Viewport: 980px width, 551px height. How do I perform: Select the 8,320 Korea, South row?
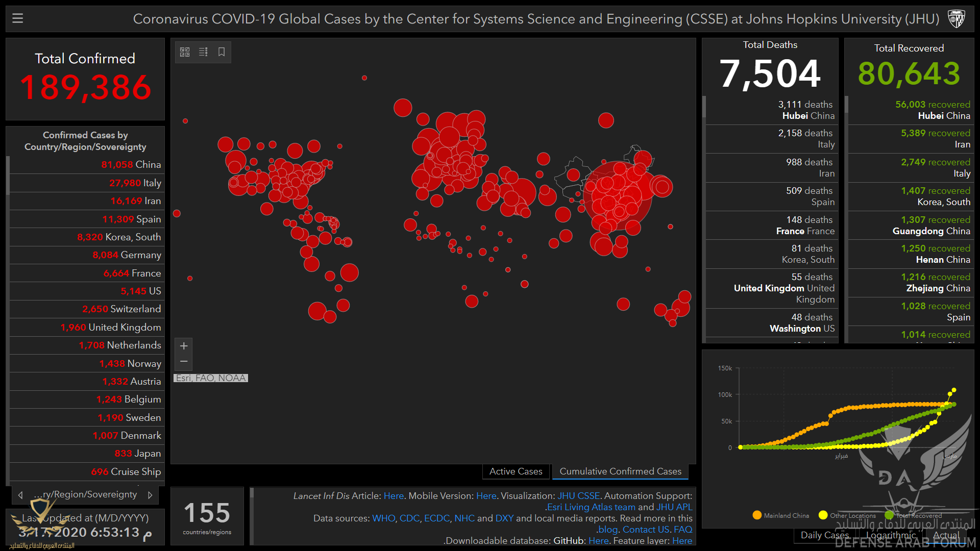(x=86, y=237)
